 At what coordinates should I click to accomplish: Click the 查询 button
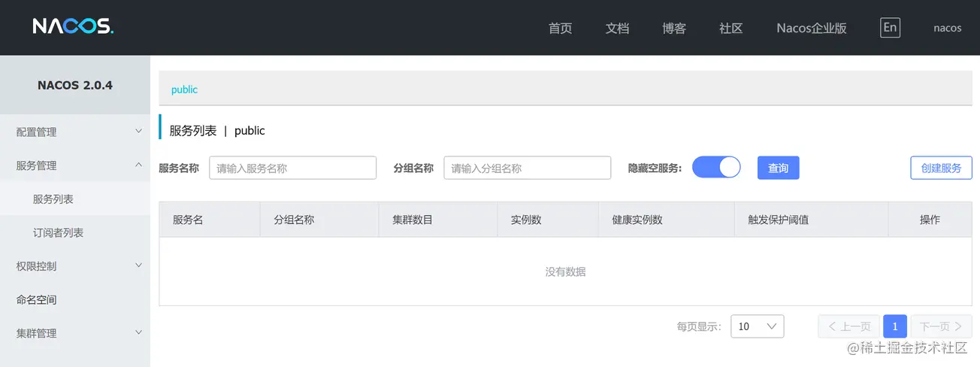(778, 168)
